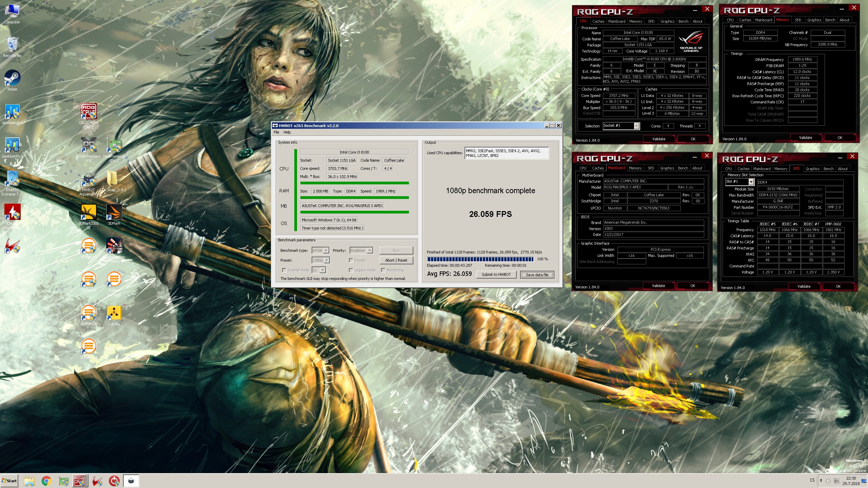Open the Computer desktop icon
868x488 pixels.
pos(12,14)
